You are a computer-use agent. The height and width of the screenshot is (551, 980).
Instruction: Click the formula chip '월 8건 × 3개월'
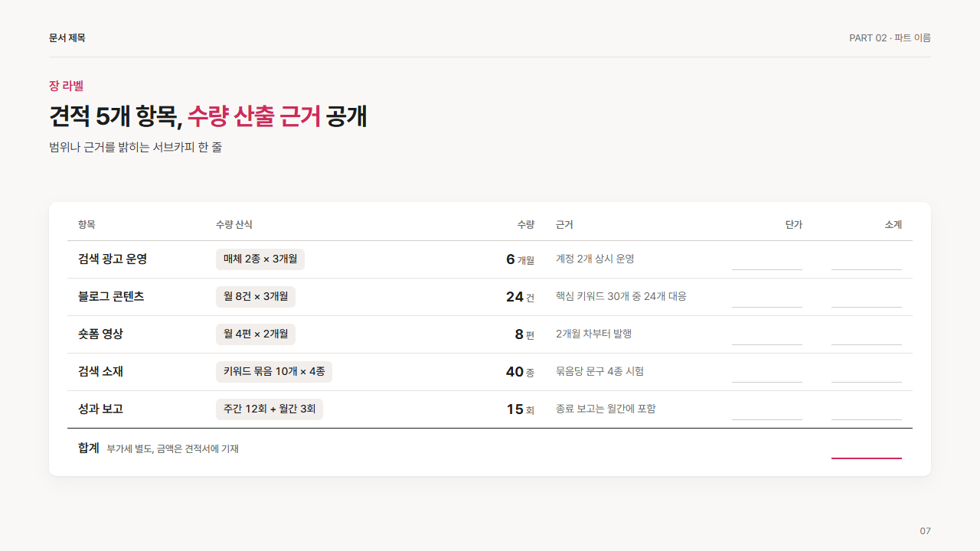tap(256, 297)
